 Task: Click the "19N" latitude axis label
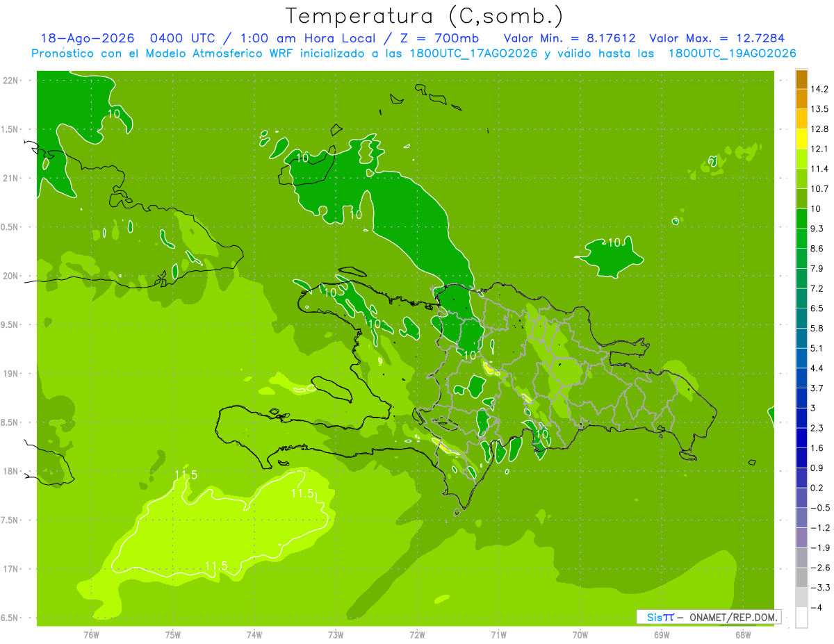(10, 374)
